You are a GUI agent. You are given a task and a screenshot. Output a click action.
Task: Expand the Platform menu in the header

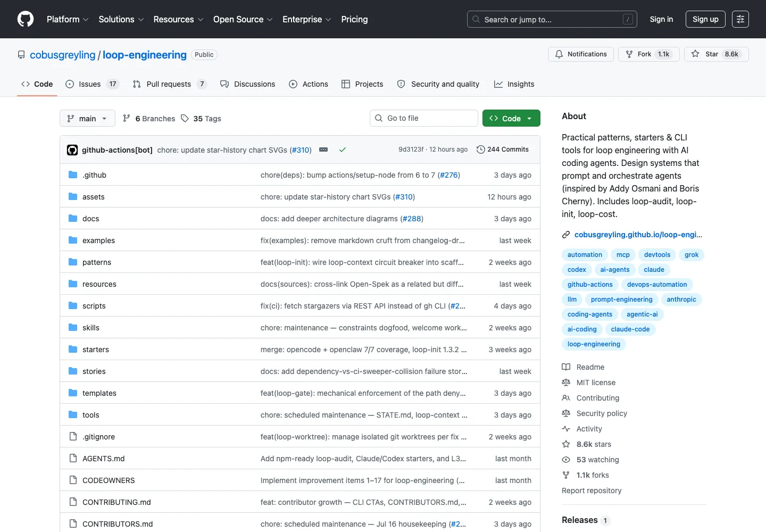[x=68, y=19]
